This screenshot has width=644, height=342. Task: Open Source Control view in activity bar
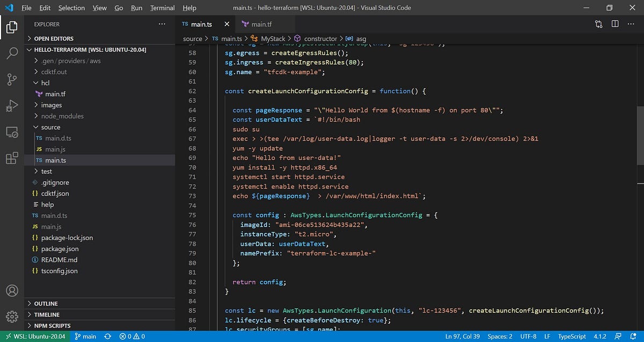point(12,79)
